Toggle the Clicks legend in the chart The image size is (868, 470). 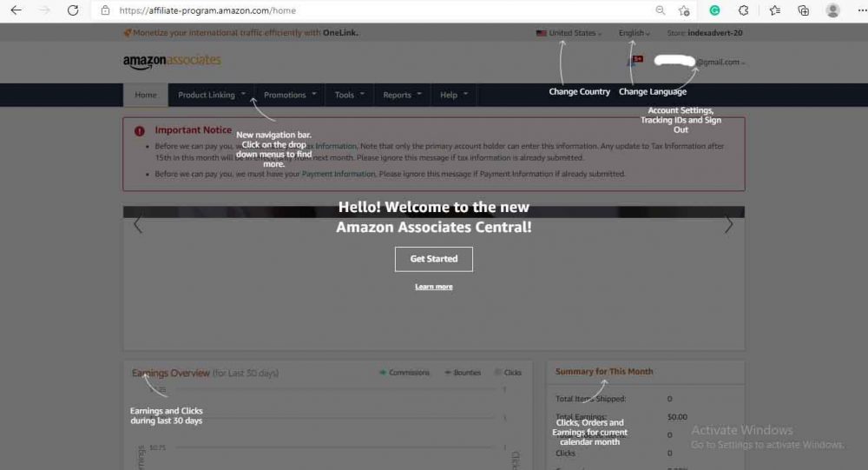pyautogui.click(x=508, y=373)
